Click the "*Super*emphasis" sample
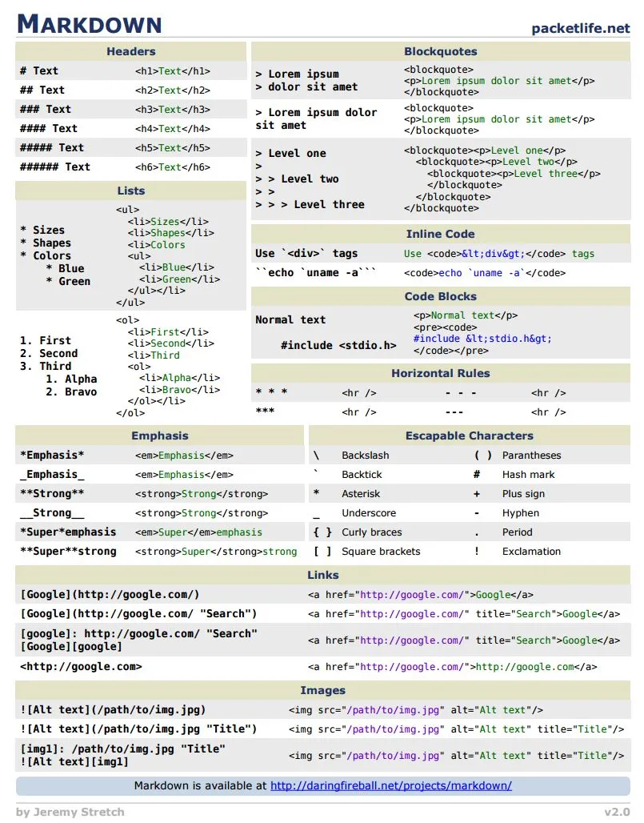This screenshot has height=823, width=644. tap(68, 532)
